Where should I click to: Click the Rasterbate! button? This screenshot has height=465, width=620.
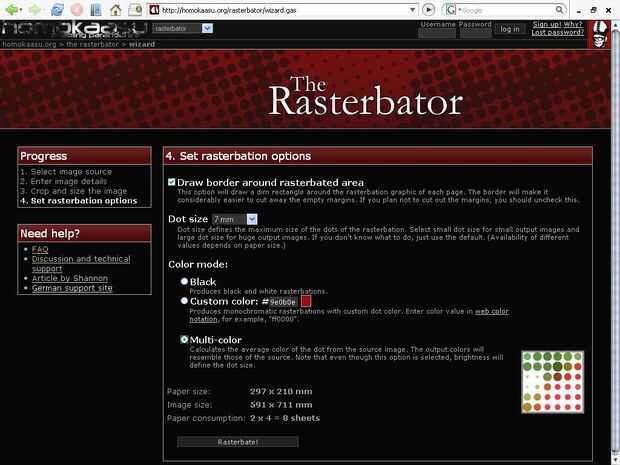(x=238, y=442)
